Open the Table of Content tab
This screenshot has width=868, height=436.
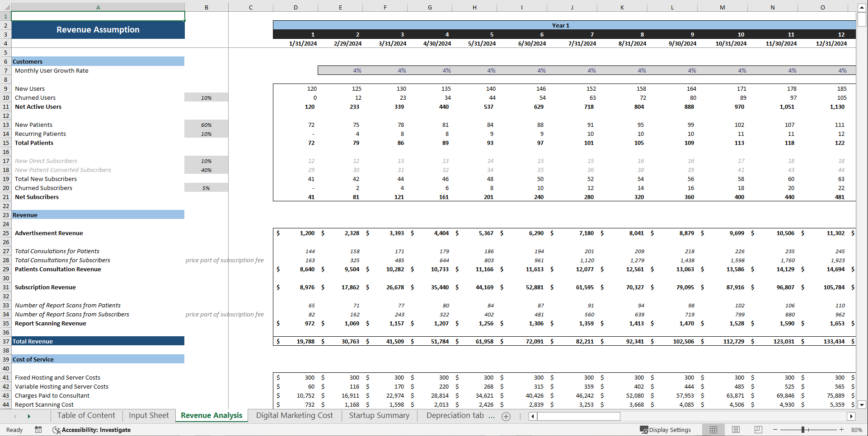[86, 415]
